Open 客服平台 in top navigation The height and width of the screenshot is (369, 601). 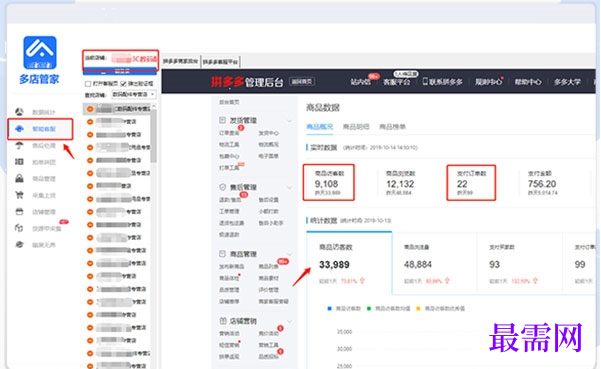click(x=397, y=82)
